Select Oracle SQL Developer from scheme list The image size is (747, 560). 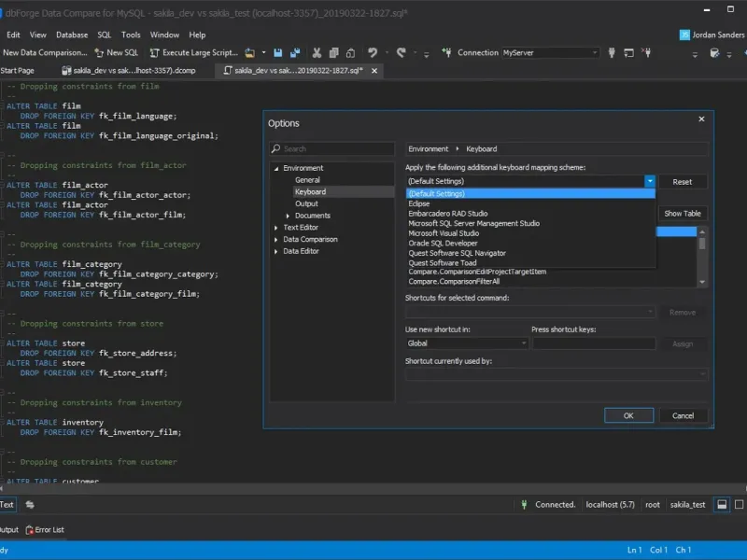[x=443, y=244]
